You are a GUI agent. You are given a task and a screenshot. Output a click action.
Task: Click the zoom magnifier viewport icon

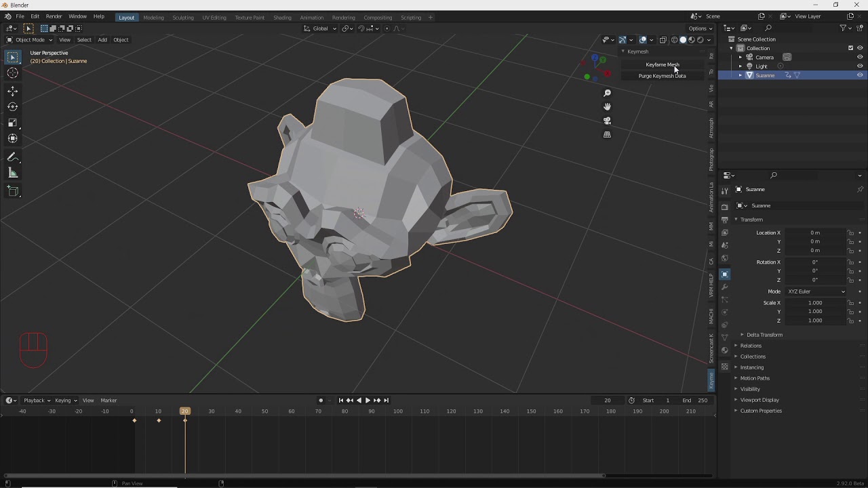(607, 93)
